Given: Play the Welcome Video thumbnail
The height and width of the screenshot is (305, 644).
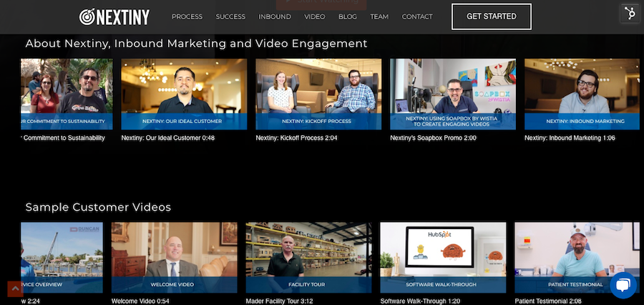Looking at the screenshot, I should point(174,258).
